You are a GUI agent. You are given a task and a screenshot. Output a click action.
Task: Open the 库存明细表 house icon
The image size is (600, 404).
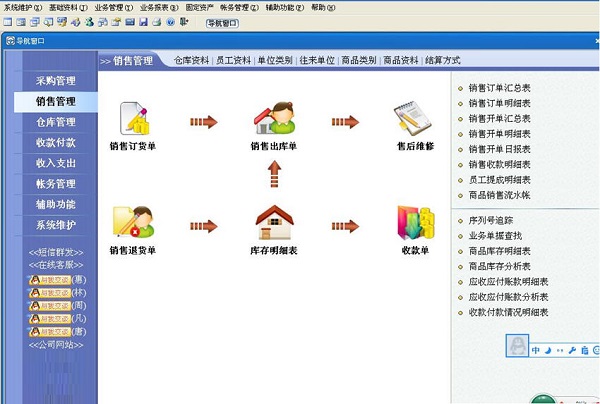274,222
